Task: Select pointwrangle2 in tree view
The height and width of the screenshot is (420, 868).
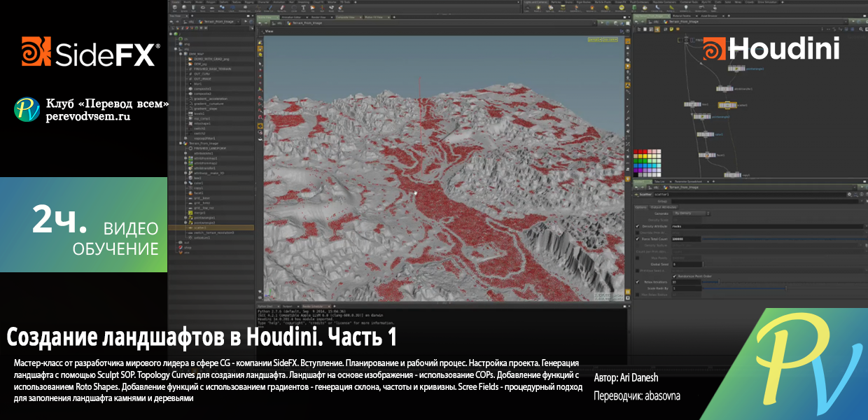Action: point(204,223)
